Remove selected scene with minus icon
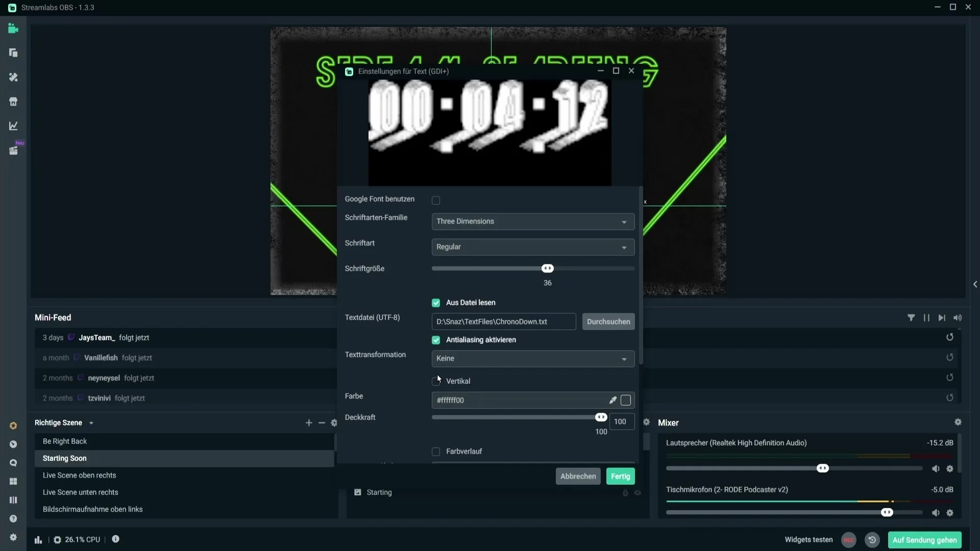 pyautogui.click(x=322, y=423)
